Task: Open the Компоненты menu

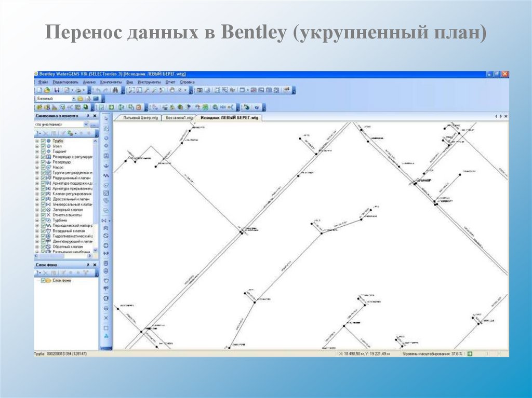Action: [x=111, y=82]
